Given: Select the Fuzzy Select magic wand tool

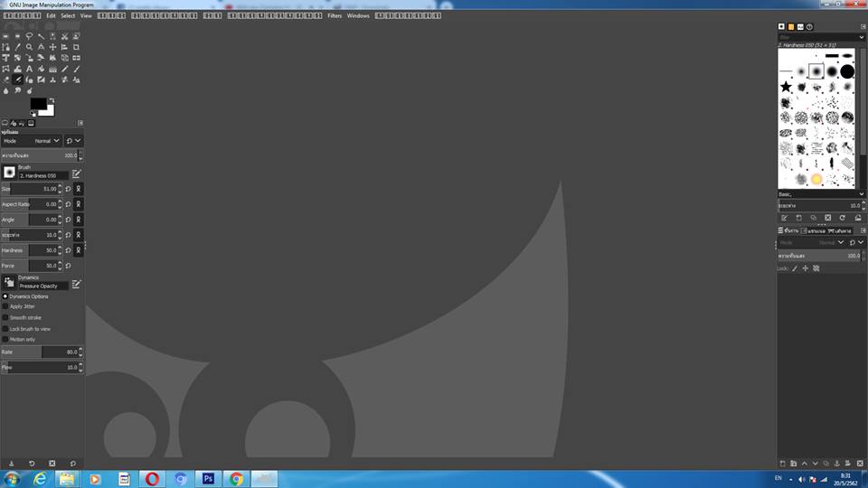Looking at the screenshot, I should 41,36.
